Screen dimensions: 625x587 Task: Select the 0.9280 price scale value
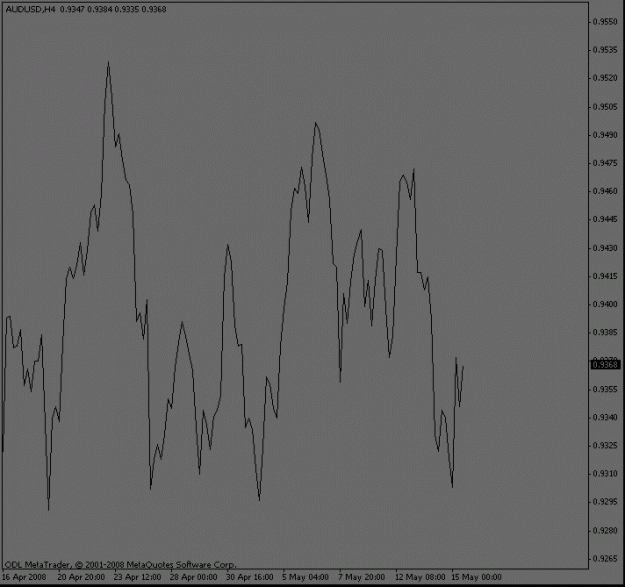[x=605, y=531]
